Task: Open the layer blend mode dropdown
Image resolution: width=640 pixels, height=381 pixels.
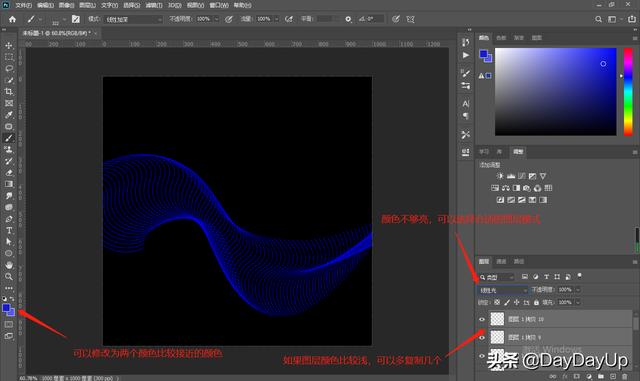Action: pyautogui.click(x=503, y=290)
